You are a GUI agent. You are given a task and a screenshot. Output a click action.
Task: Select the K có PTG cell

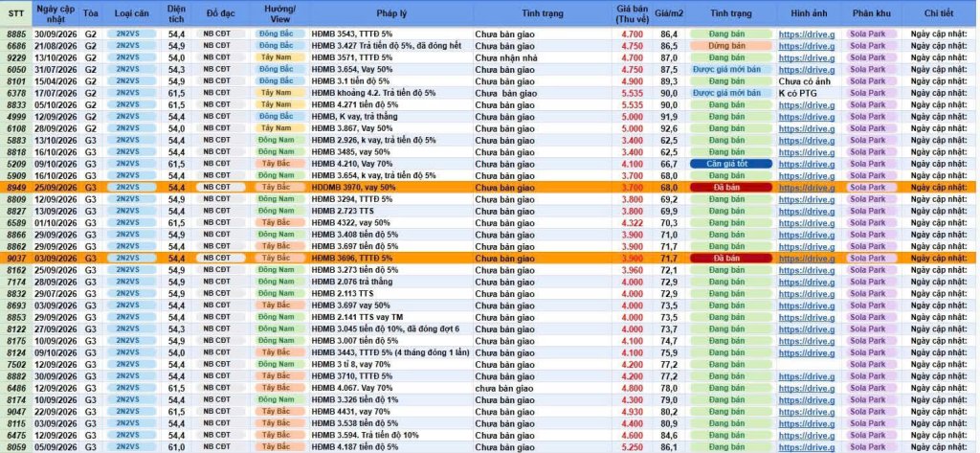click(x=811, y=93)
